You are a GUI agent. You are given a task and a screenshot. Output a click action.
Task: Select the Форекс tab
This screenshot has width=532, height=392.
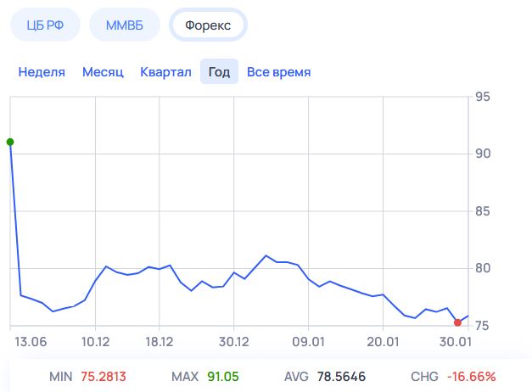208,25
